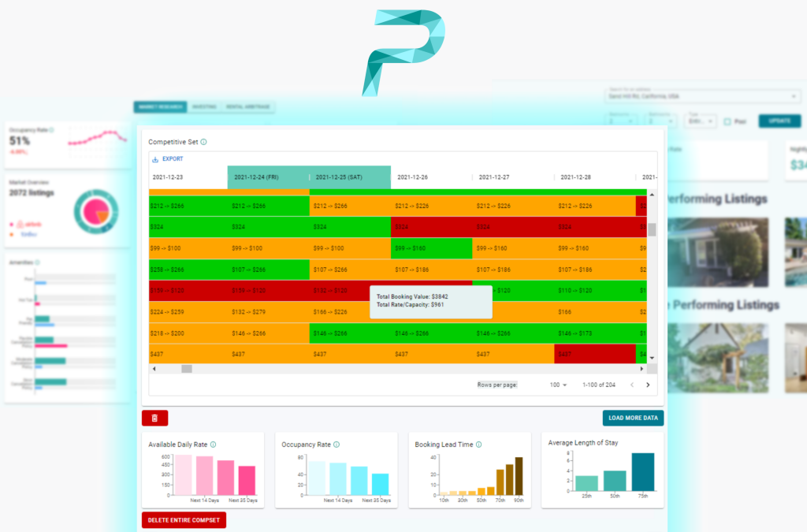The width and height of the screenshot is (807, 532).
Task: Click the Competitive Set info icon
Action: [x=204, y=142]
